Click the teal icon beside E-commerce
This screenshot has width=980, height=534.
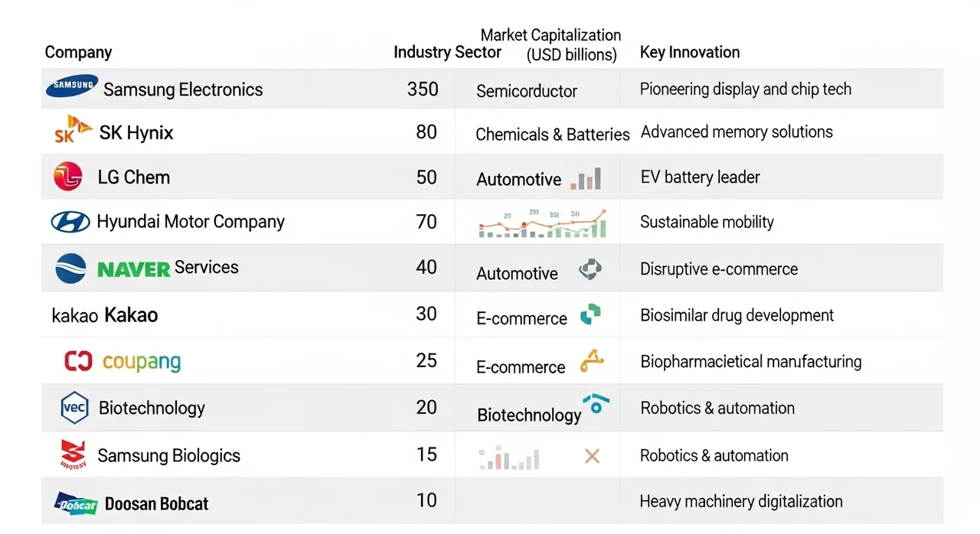(590, 314)
